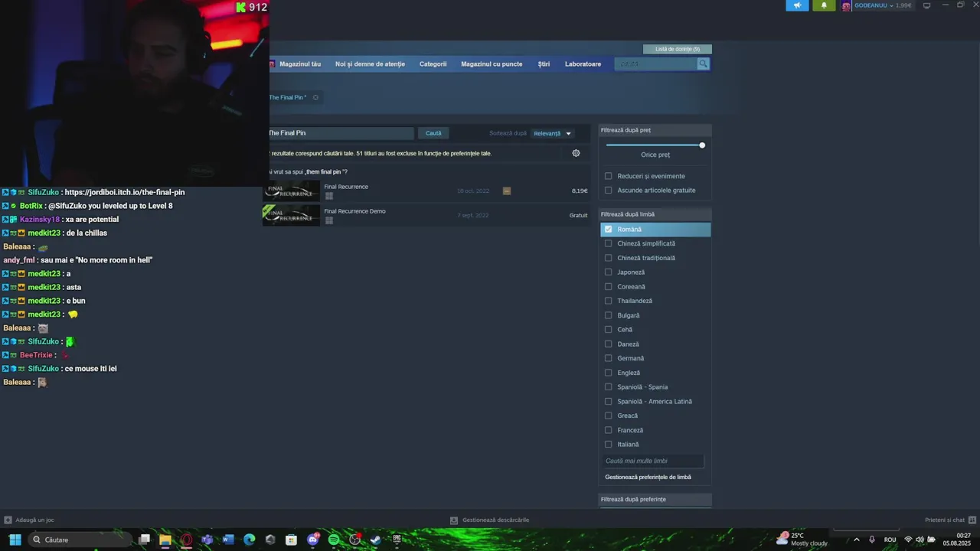The height and width of the screenshot is (551, 980).
Task: Check Germană language filter
Action: click(x=609, y=358)
